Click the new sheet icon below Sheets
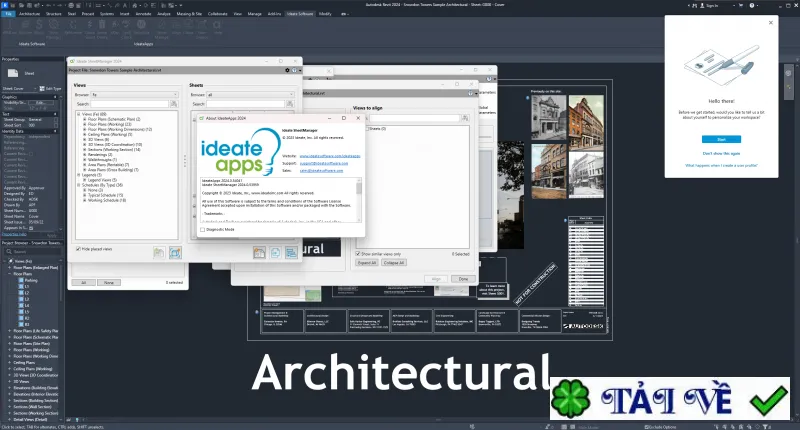The image size is (800, 430). 259,252
